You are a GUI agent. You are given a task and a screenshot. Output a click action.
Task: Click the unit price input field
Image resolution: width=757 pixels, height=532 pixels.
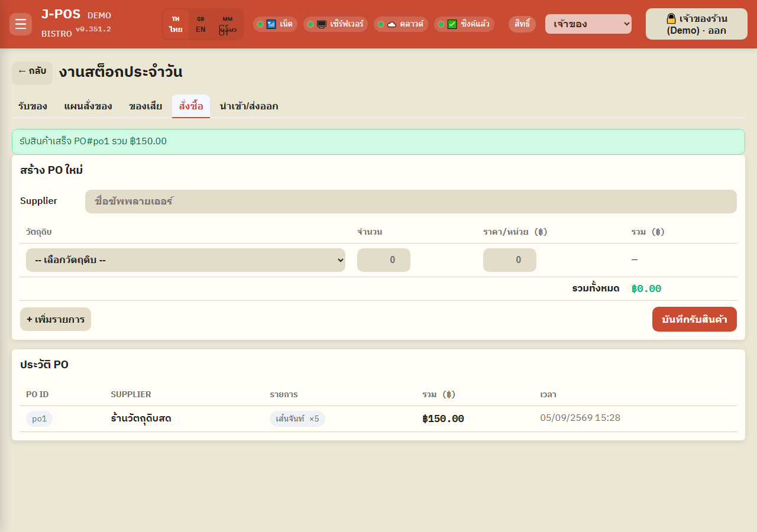point(510,260)
